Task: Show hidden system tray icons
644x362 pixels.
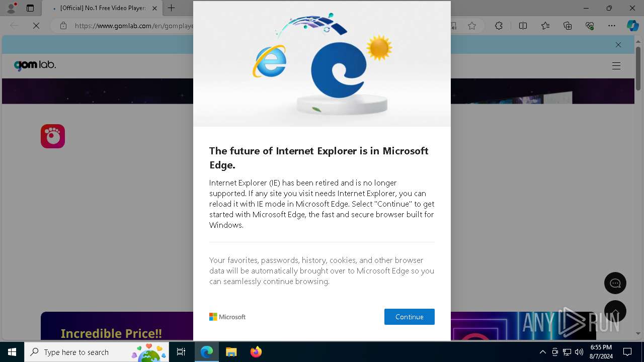Action: point(542,352)
